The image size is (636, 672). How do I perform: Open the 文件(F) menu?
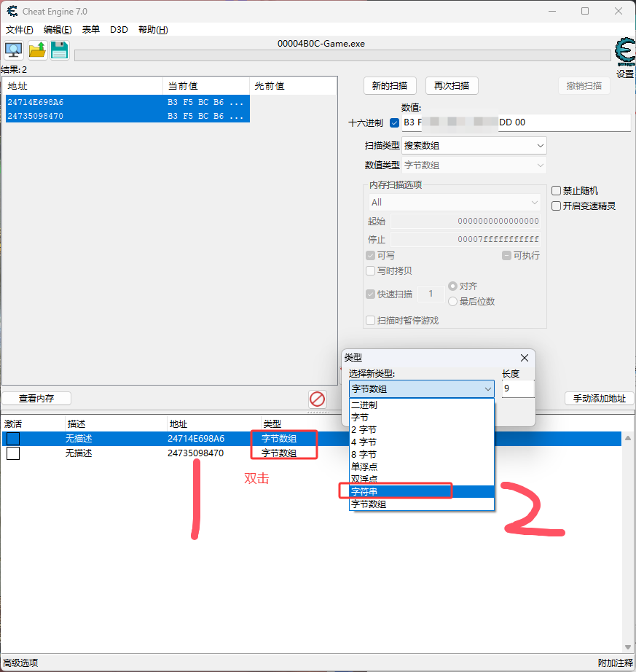tap(19, 30)
